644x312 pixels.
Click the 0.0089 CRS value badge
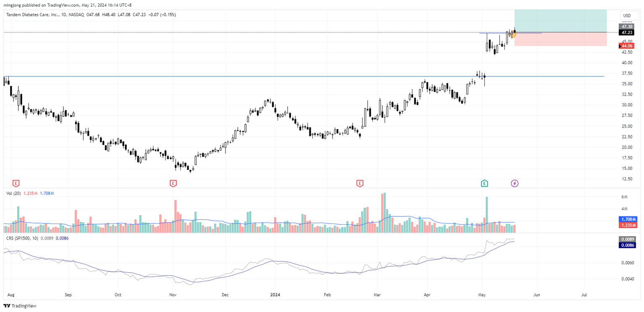[x=627, y=239]
